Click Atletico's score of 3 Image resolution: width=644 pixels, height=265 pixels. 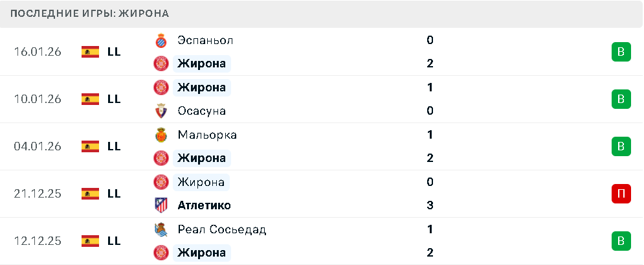click(430, 205)
